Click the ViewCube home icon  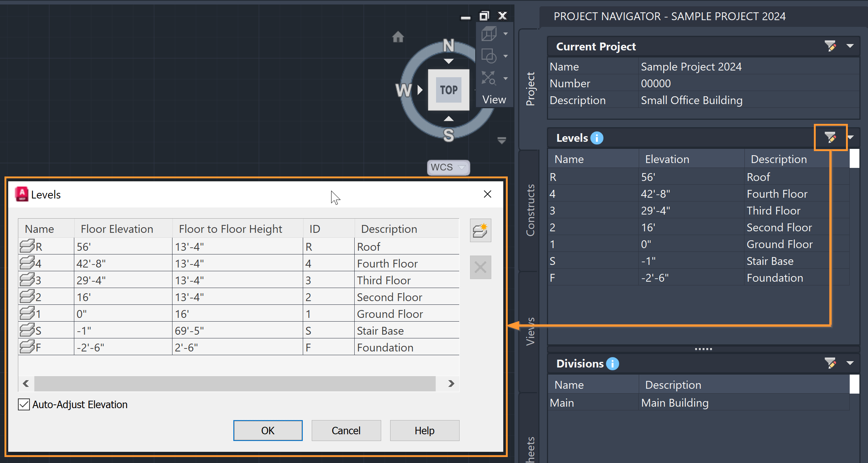tap(398, 37)
